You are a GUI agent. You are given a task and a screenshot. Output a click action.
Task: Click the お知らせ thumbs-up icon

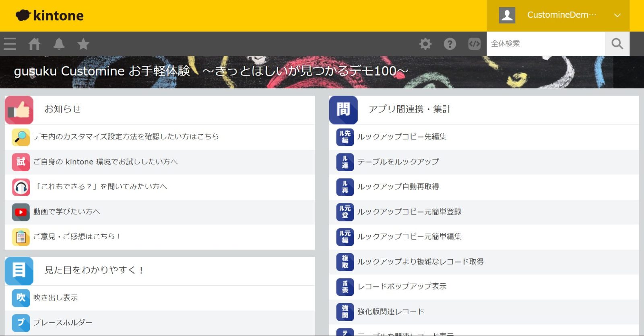pos(19,110)
